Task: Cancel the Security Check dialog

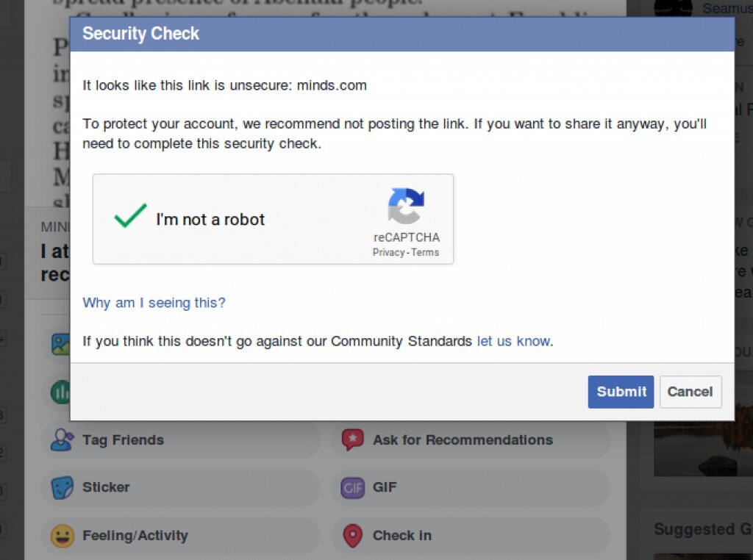Action: click(690, 392)
